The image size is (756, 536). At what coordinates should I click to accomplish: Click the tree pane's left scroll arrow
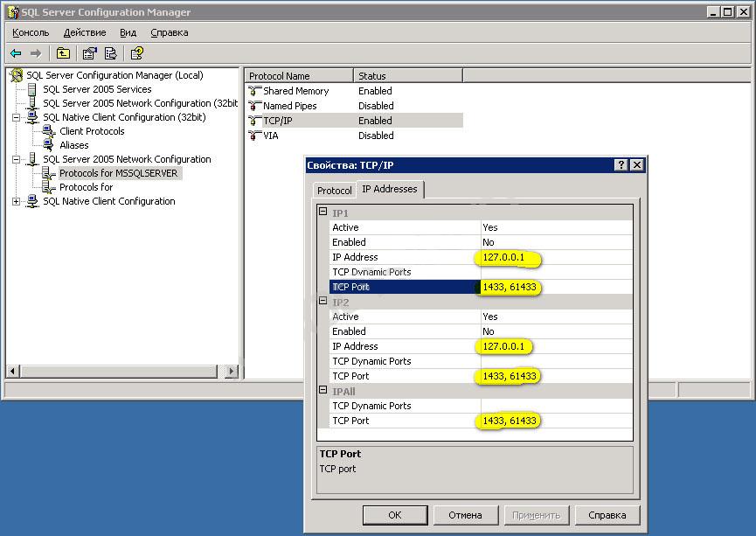click(13, 371)
